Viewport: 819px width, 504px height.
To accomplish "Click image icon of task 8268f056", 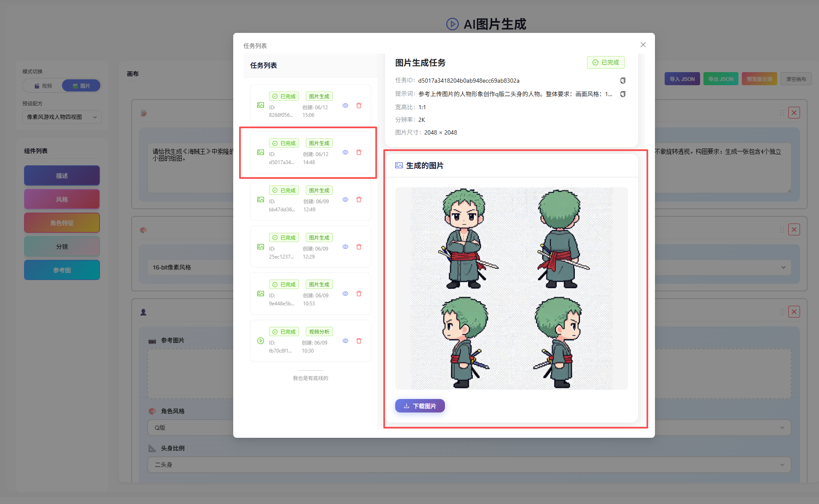I will (x=261, y=105).
